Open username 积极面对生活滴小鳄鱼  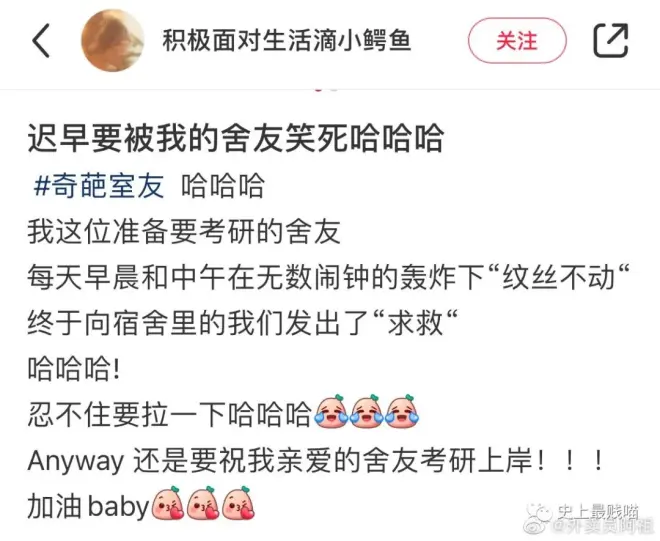click(287, 41)
